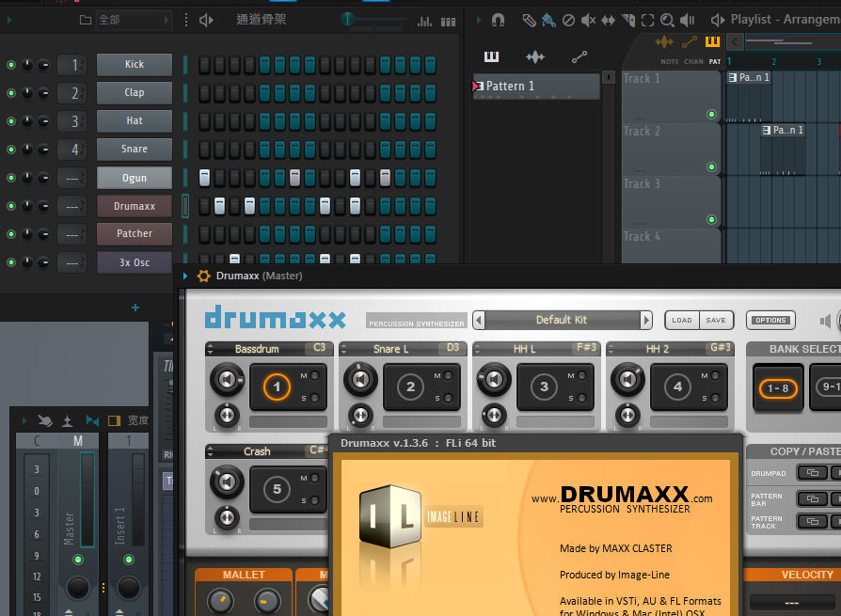Switch to the CHAN tab in Playlist
This screenshot has width=841, height=616.
tap(693, 62)
